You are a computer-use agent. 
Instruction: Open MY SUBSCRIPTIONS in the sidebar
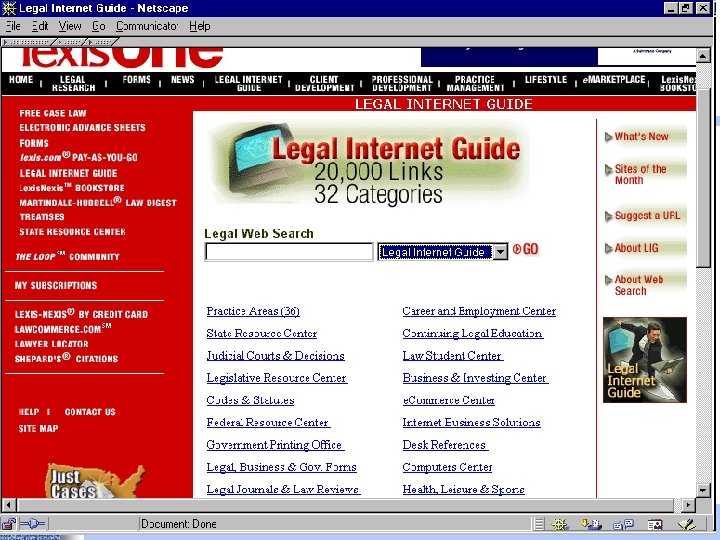click(56, 286)
